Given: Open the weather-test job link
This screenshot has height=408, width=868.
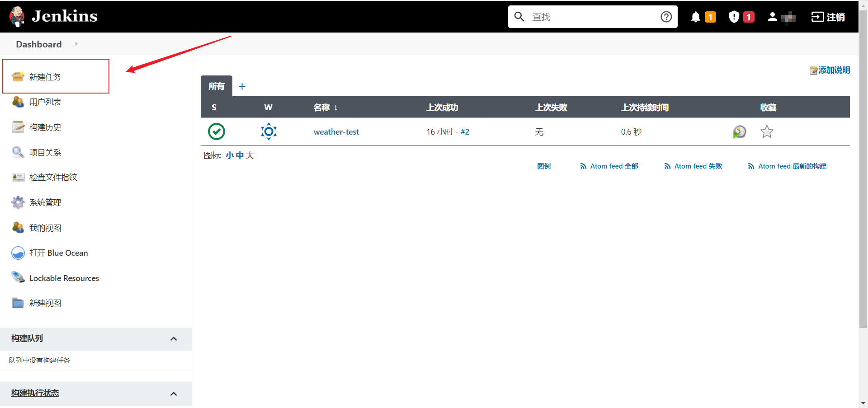Looking at the screenshot, I should (336, 132).
